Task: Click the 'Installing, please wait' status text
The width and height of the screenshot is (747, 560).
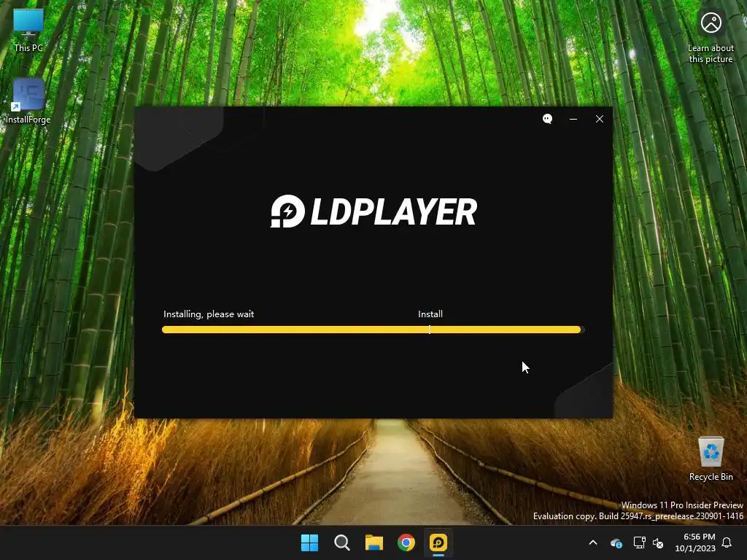Action: pos(209,314)
